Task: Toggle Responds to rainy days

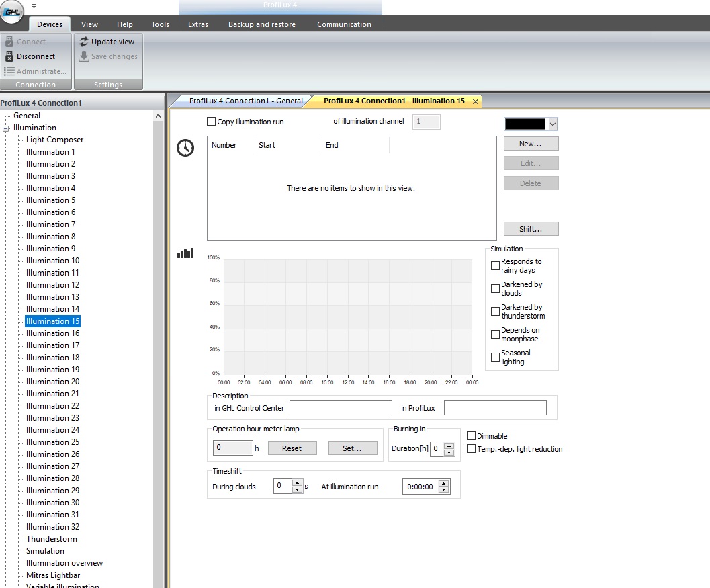Action: (495, 266)
